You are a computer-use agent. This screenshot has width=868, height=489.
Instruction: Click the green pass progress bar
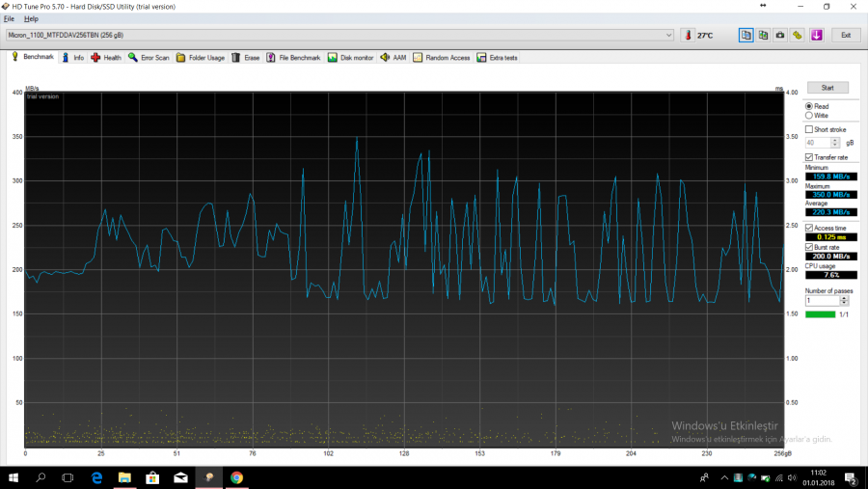821,314
